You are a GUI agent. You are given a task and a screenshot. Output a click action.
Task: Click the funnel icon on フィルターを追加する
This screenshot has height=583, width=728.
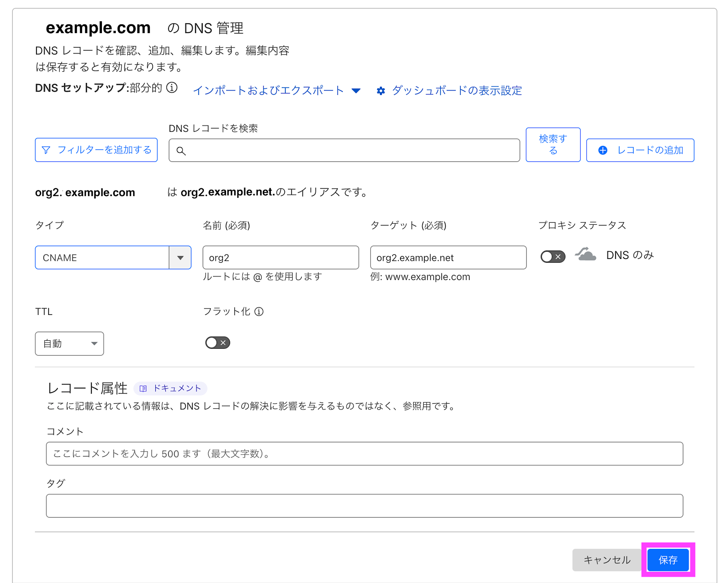pos(46,150)
